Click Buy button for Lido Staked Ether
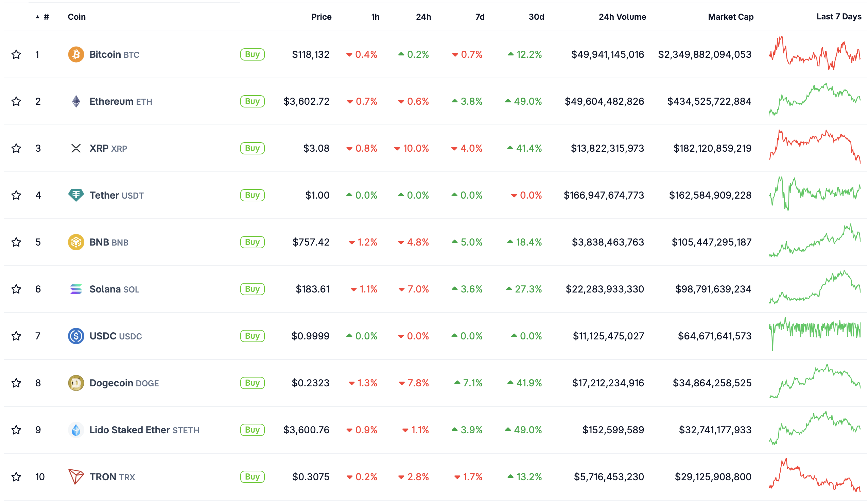Image resolution: width=868 pixels, height=502 pixels. (x=252, y=430)
